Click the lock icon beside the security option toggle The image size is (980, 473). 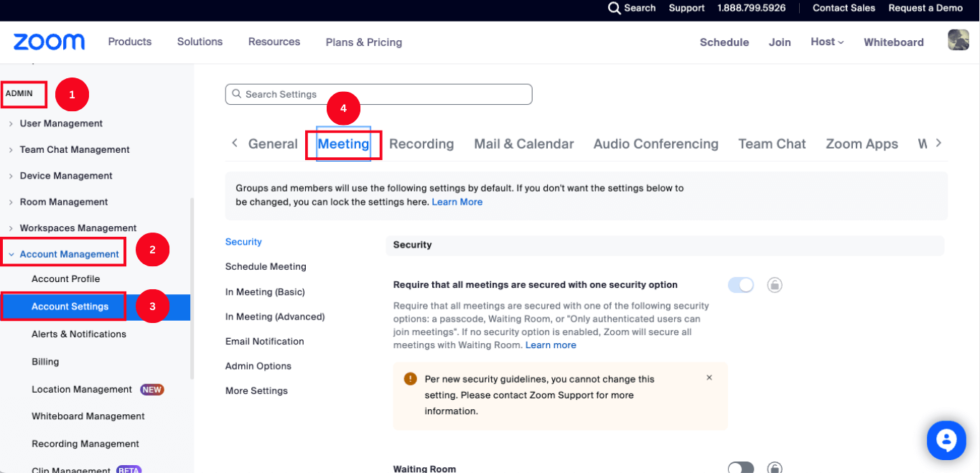coord(775,285)
